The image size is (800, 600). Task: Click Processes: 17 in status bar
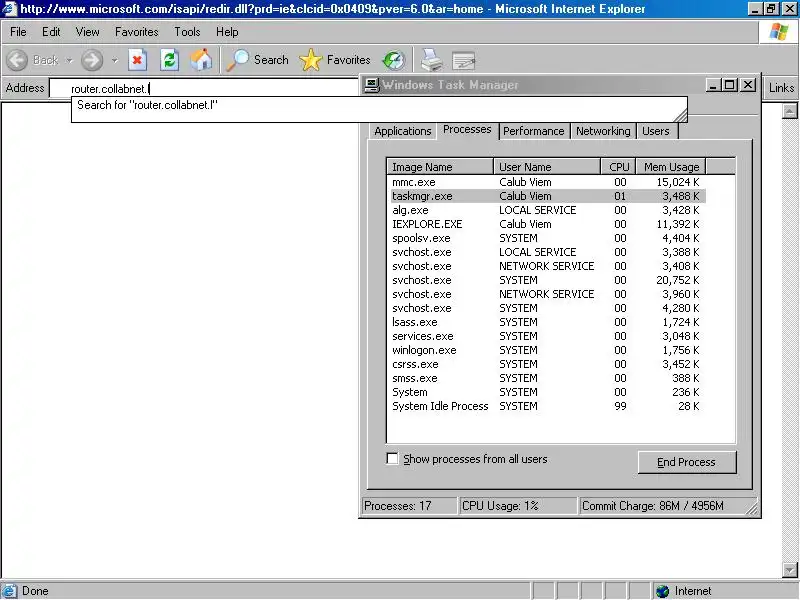(x=410, y=506)
